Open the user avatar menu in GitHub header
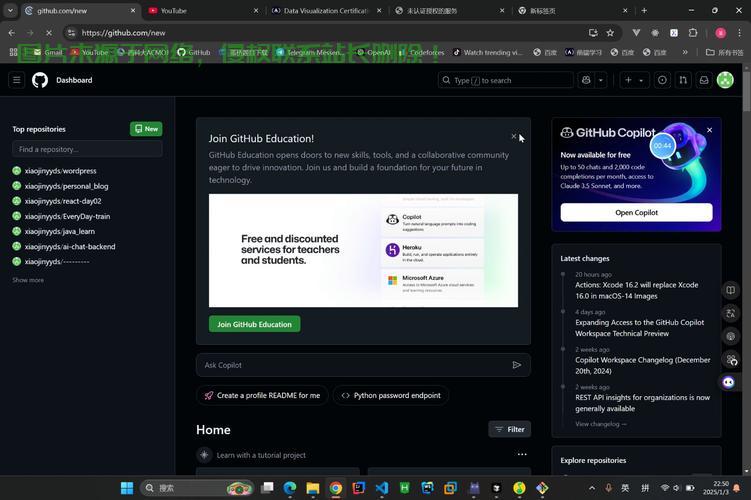 click(725, 80)
